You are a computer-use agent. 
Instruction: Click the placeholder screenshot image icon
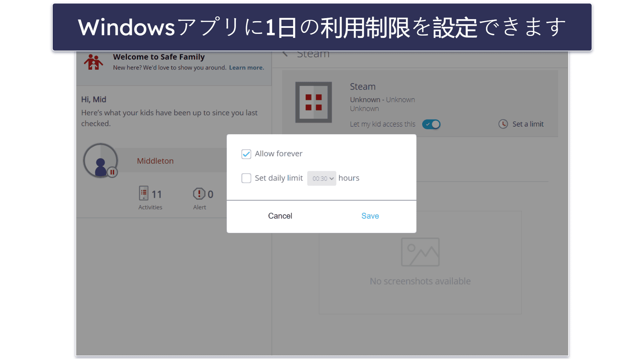420,252
